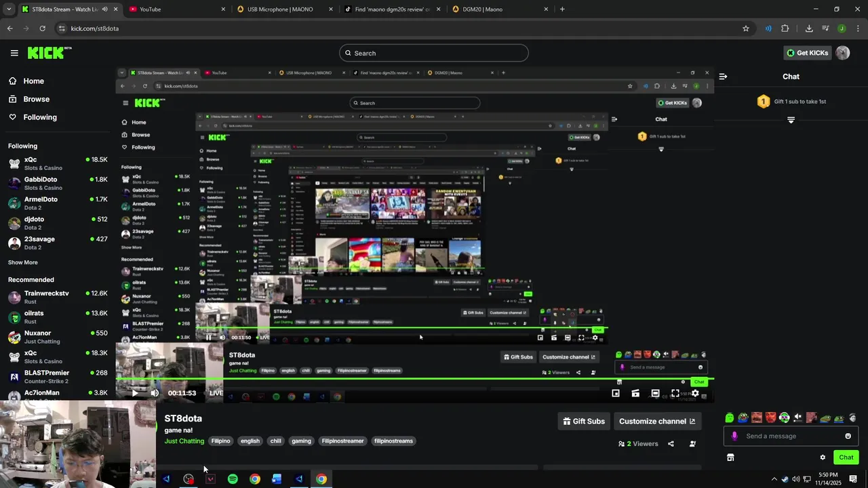The height and width of the screenshot is (488, 868).
Task: Open the Chrome profile J avatar
Action: pyautogui.click(x=842, y=28)
